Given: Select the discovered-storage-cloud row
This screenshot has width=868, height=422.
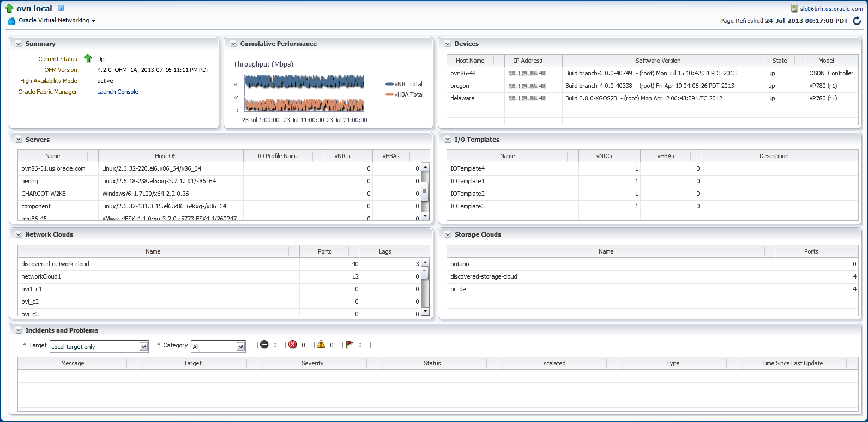Looking at the screenshot, I should [x=653, y=276].
